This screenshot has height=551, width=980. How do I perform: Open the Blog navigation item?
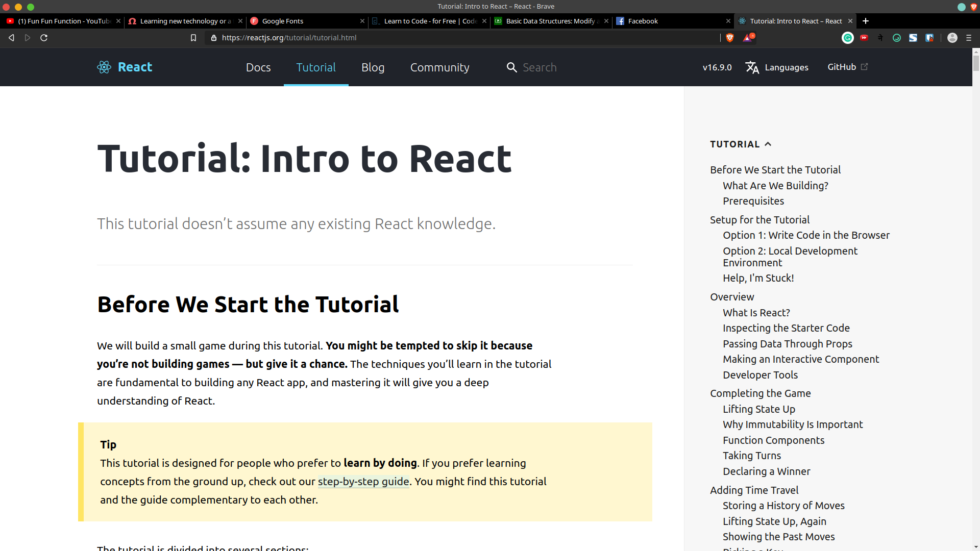click(x=373, y=67)
